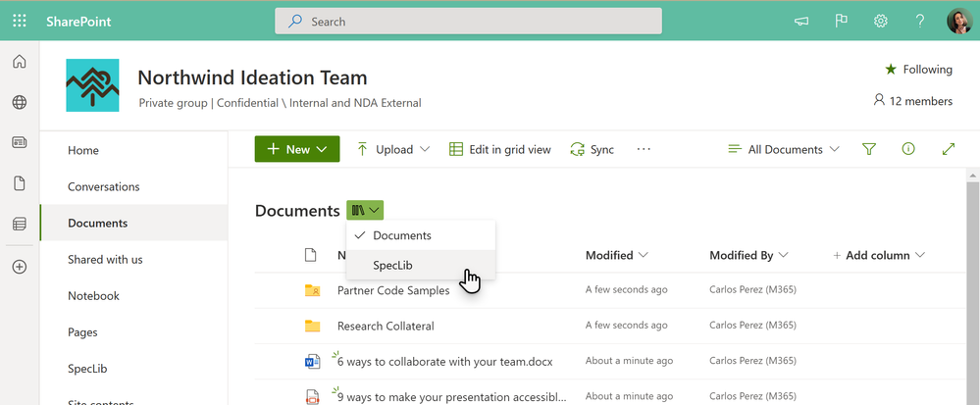Open the News icon in left rail
Screen dimensions: 980x405
20,142
